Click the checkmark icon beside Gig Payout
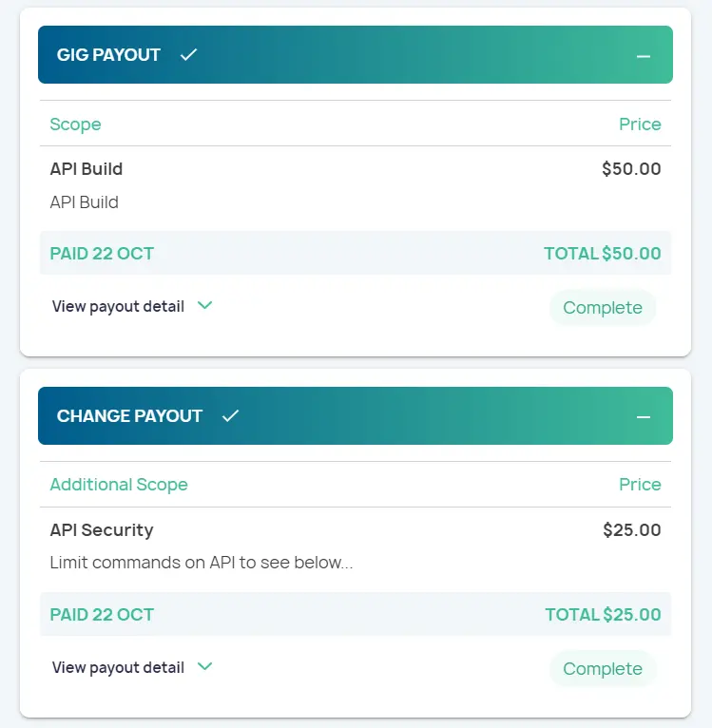The image size is (712, 728). click(188, 55)
